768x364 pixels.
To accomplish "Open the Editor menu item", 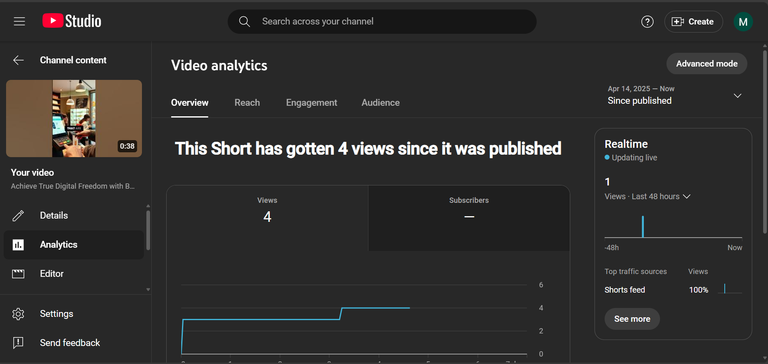I will pyautogui.click(x=73, y=274).
